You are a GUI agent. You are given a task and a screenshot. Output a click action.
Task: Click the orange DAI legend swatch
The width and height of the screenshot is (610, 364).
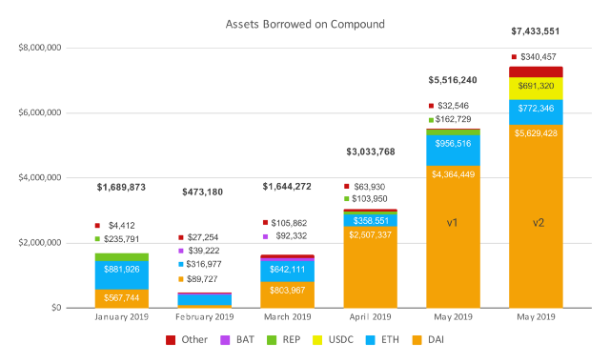[417, 340]
